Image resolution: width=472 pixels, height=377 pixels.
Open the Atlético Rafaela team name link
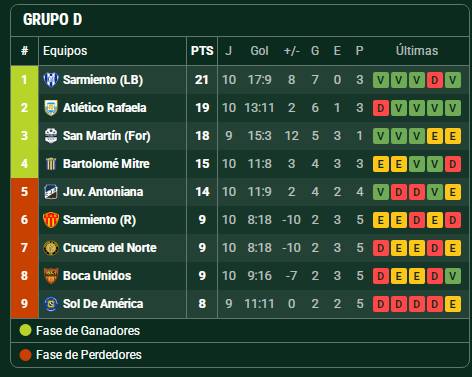click(104, 108)
